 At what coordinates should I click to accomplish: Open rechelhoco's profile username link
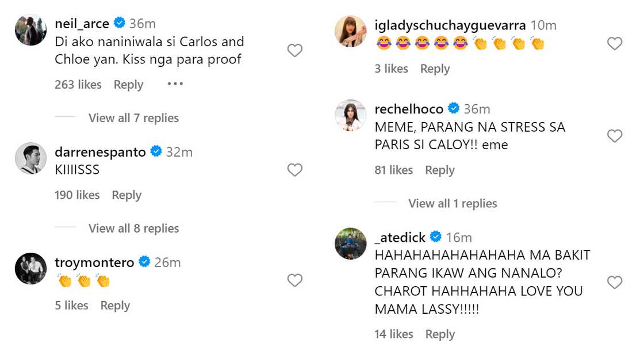(x=409, y=109)
